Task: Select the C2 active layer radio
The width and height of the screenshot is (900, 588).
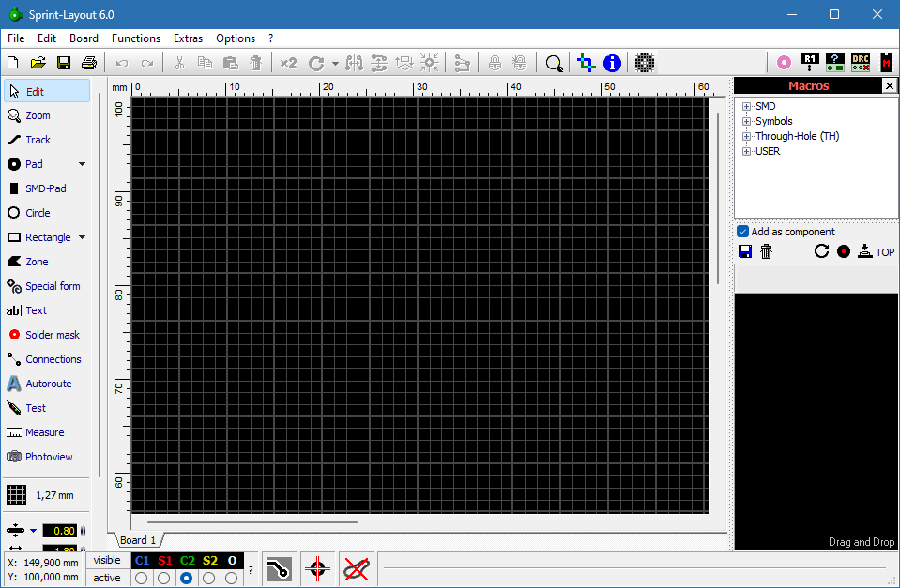Action: click(x=186, y=578)
